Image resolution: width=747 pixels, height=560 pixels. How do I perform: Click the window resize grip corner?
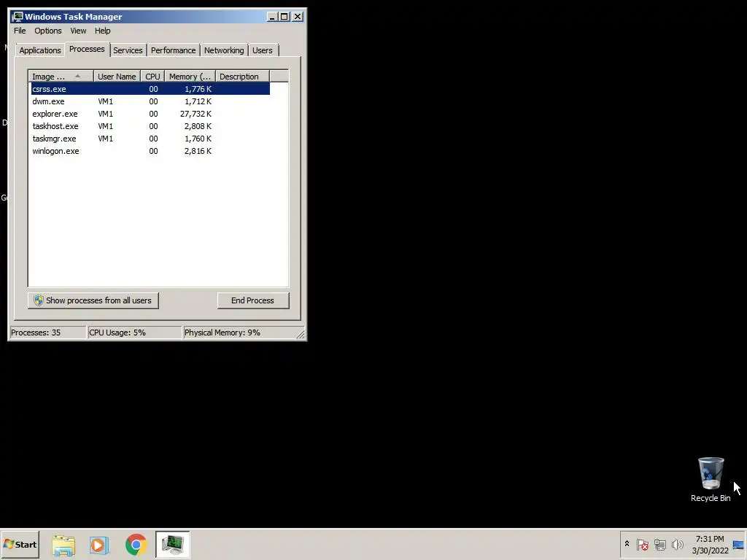(301, 334)
